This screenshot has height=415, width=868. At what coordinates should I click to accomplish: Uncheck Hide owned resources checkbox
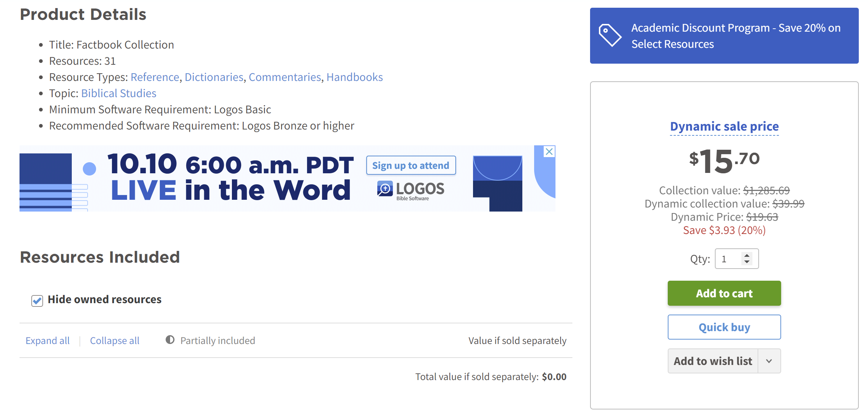click(37, 301)
